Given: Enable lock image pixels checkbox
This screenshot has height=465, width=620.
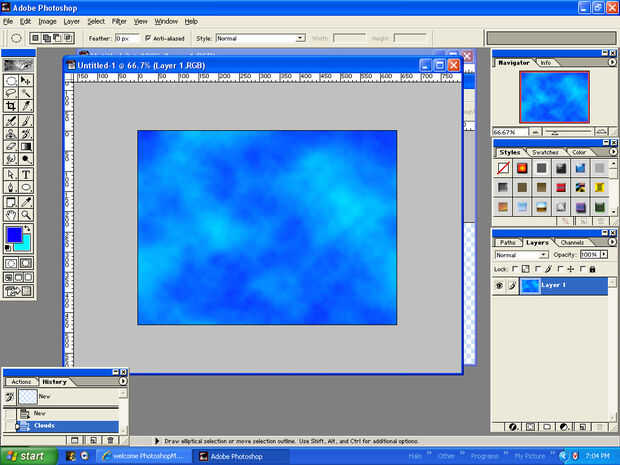Looking at the screenshot, I should 538,269.
